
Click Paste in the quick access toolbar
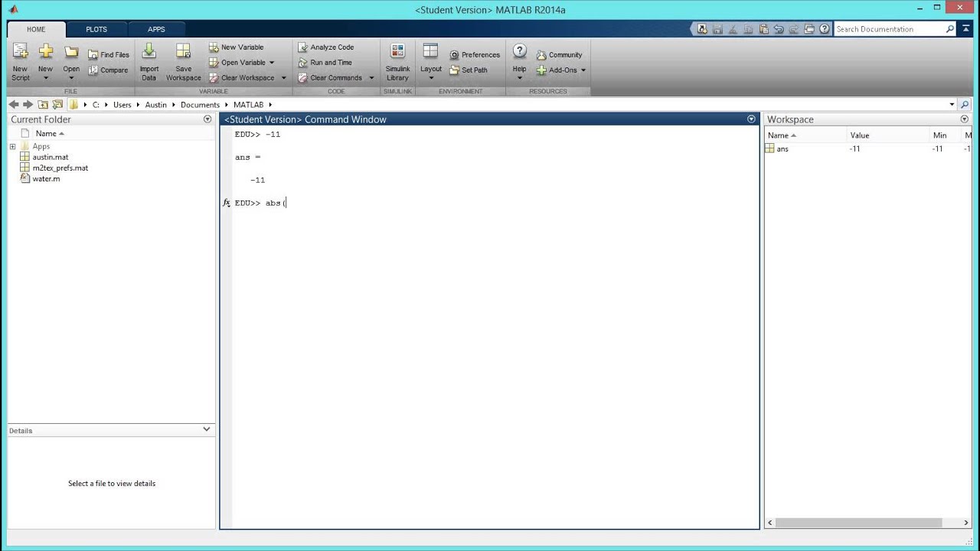[763, 29]
